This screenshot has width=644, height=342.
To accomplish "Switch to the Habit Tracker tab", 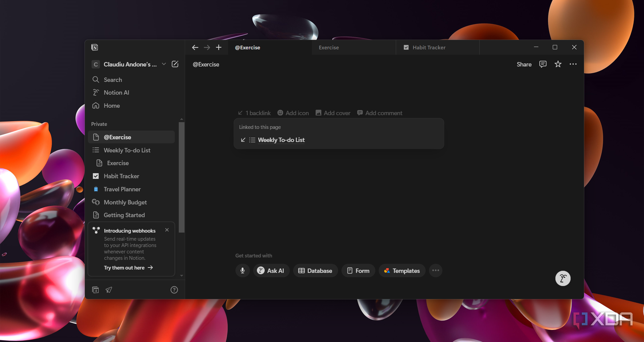I will pos(438,48).
